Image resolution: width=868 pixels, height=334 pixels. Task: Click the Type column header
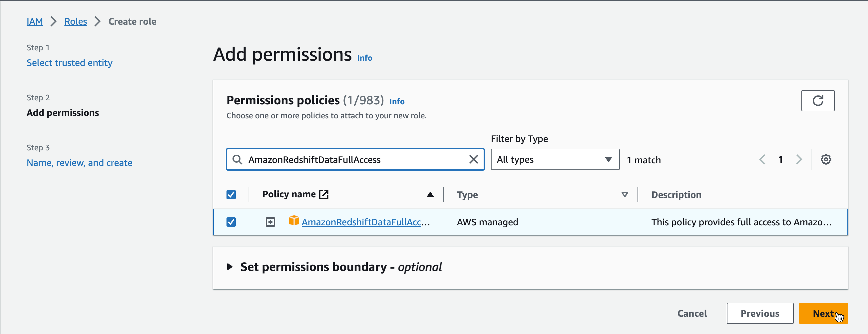(467, 195)
